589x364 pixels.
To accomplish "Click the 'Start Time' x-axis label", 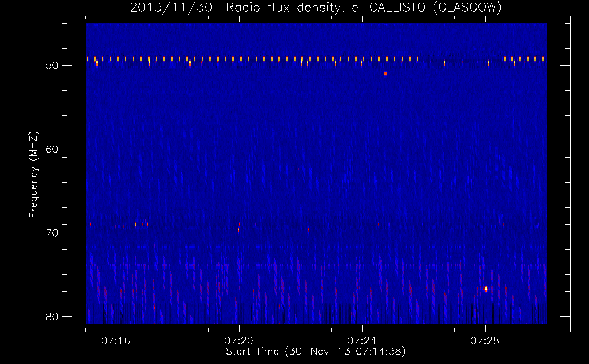I will click(316, 352).
